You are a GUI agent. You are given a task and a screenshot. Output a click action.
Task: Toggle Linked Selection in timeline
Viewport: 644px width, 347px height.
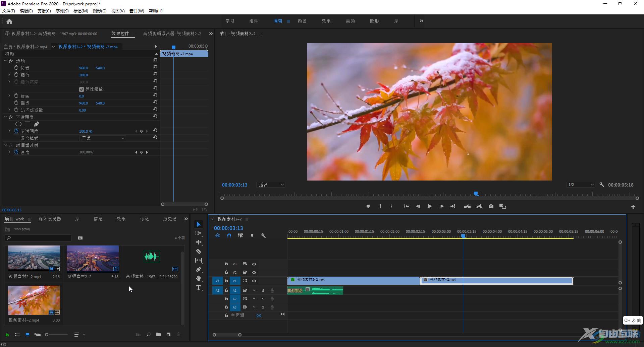click(240, 235)
